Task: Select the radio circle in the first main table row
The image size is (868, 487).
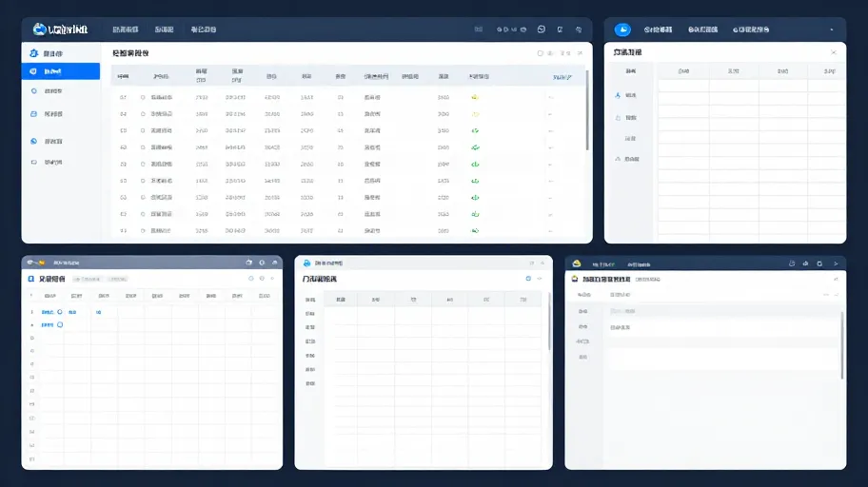Action: point(143,97)
